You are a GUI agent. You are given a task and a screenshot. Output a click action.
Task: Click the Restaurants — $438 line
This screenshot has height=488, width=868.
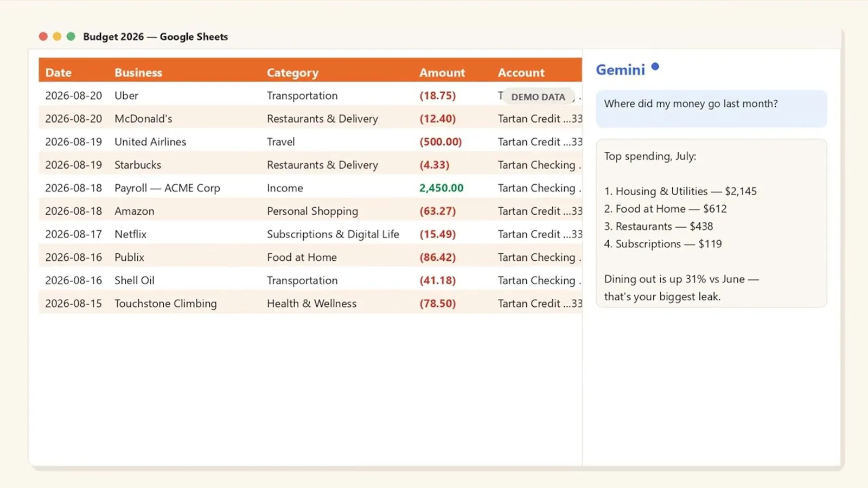click(659, 227)
